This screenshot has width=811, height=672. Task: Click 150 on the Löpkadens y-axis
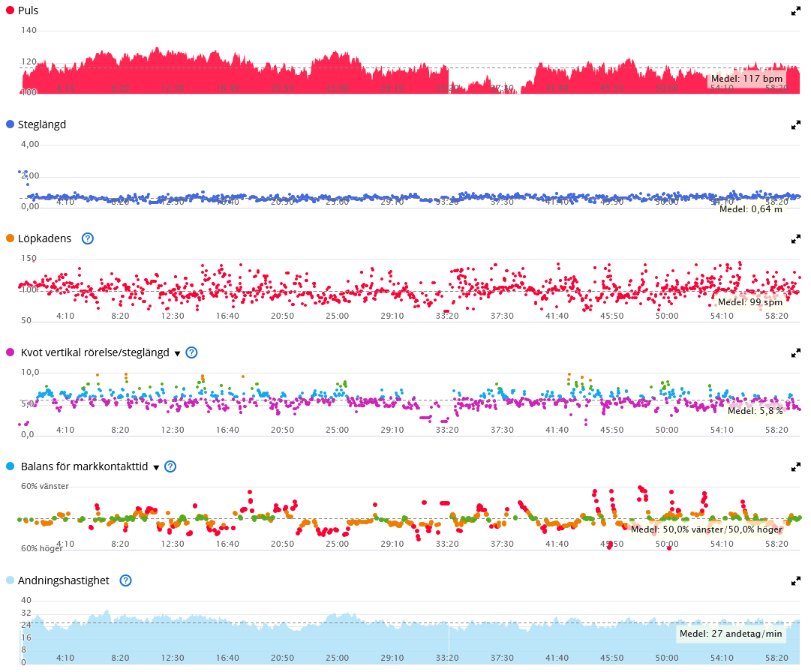29,259
